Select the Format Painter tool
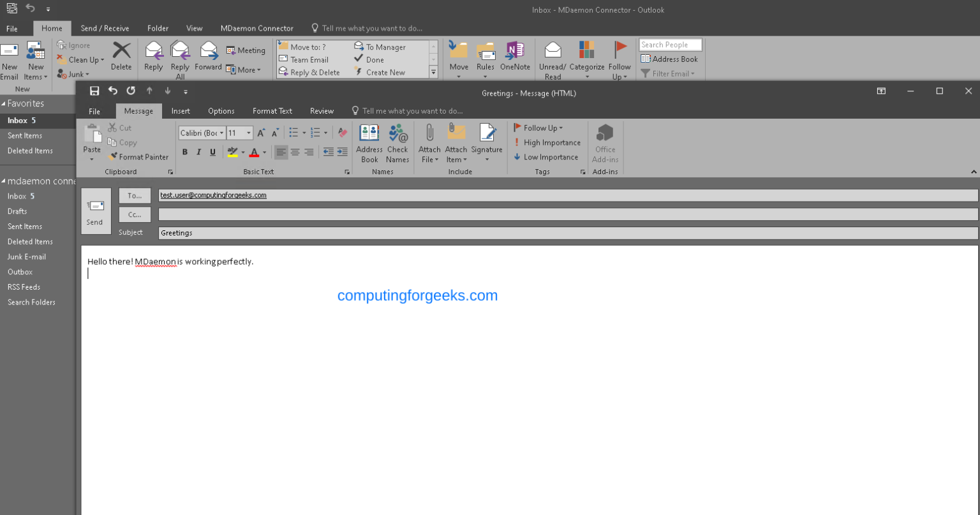 click(139, 156)
